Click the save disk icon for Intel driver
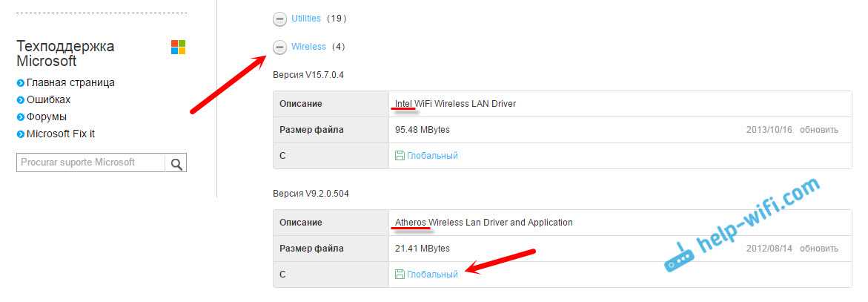The image size is (868, 302). [400, 156]
